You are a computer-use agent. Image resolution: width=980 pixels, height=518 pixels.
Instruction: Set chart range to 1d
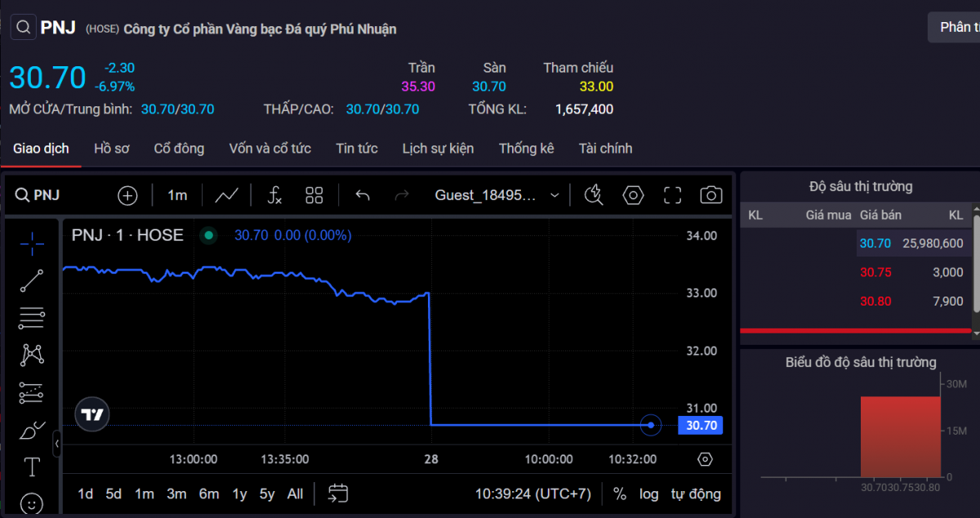pos(86,493)
